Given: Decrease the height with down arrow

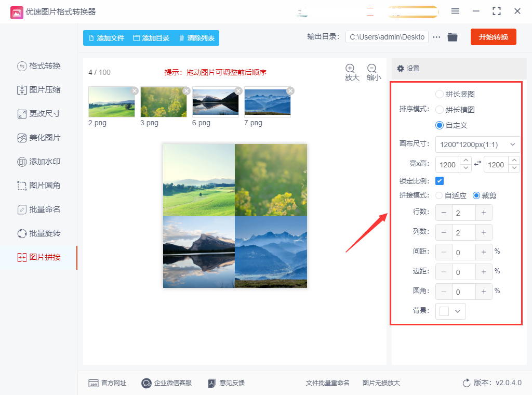Looking at the screenshot, I should tap(514, 168).
